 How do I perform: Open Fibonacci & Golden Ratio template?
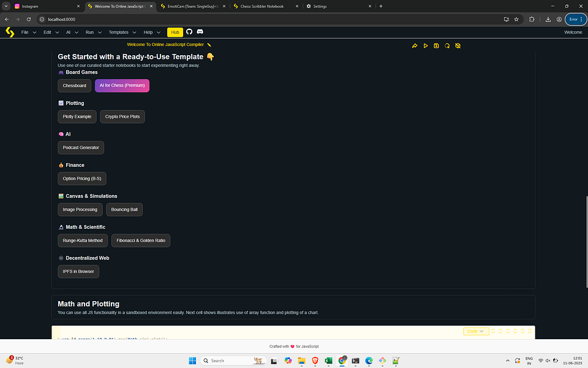click(141, 240)
